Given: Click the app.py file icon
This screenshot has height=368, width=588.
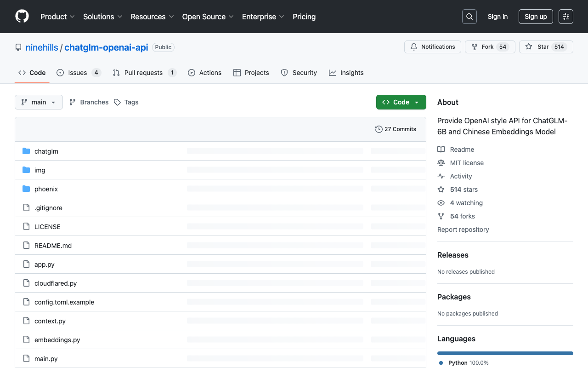Looking at the screenshot, I should (26, 264).
